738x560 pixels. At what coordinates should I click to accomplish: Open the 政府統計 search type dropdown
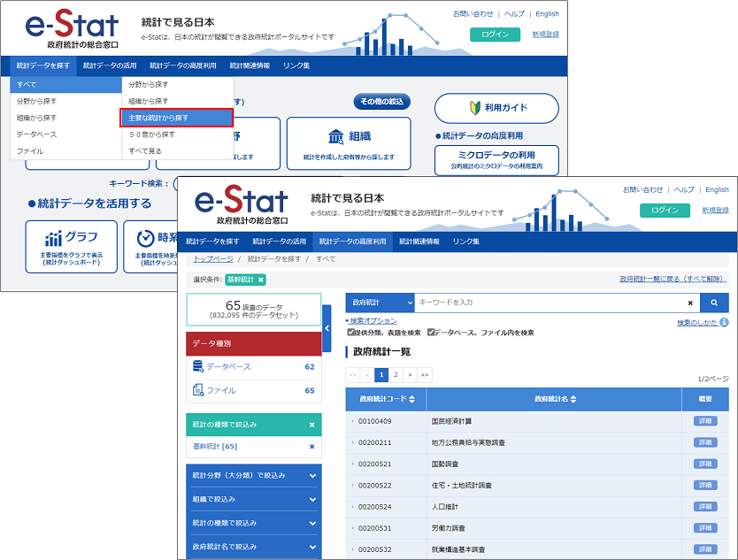point(380,303)
